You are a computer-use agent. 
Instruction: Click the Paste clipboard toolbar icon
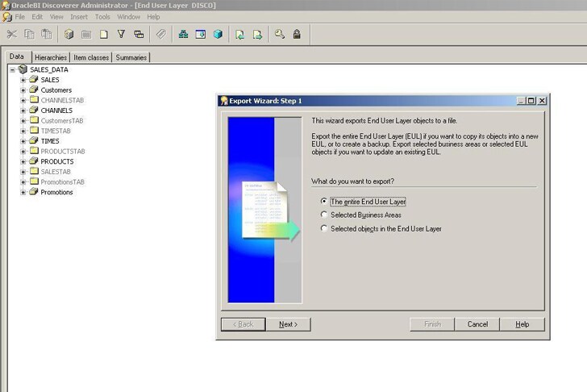(x=47, y=35)
